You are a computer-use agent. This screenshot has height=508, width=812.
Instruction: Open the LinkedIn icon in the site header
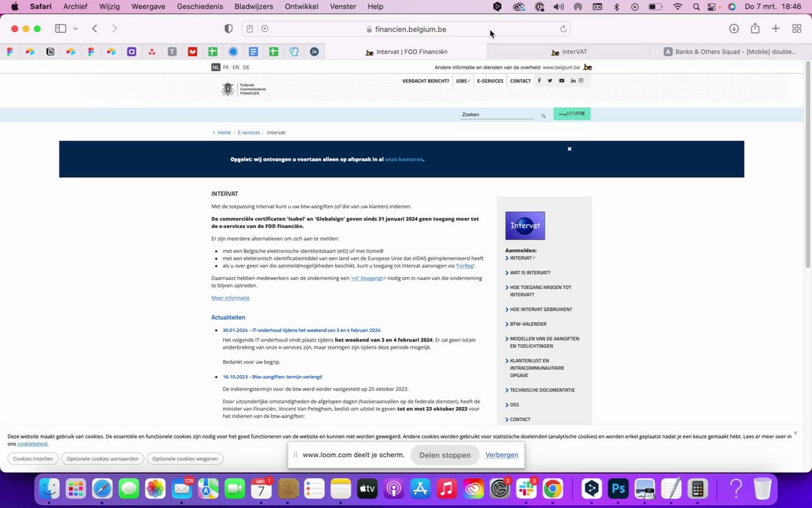(x=573, y=81)
